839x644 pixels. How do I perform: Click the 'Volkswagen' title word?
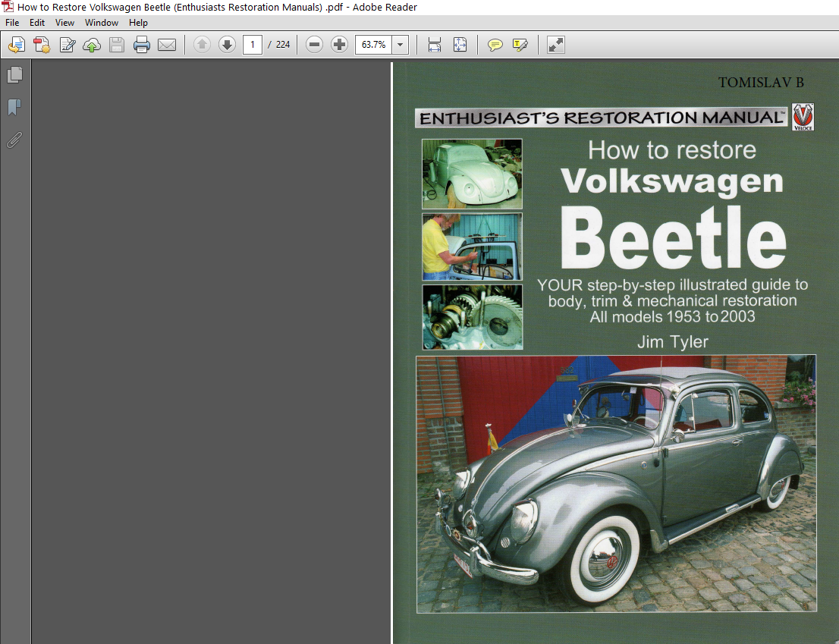(x=672, y=182)
